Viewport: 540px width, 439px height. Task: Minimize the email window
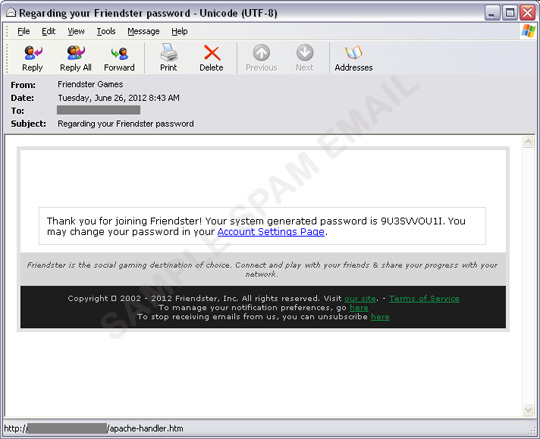[492, 13]
